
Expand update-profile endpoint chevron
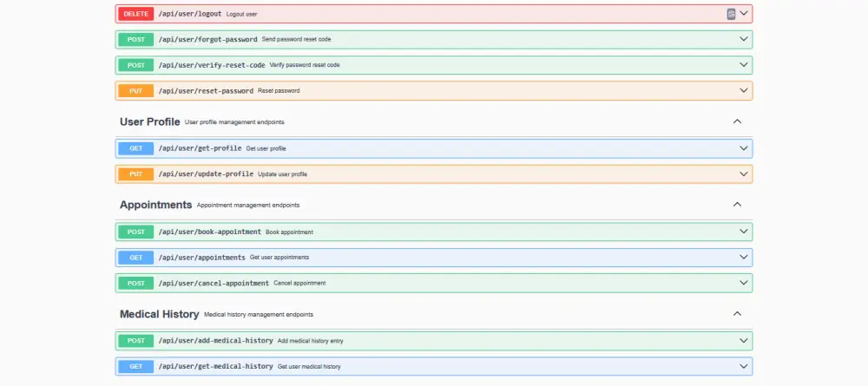tap(744, 173)
